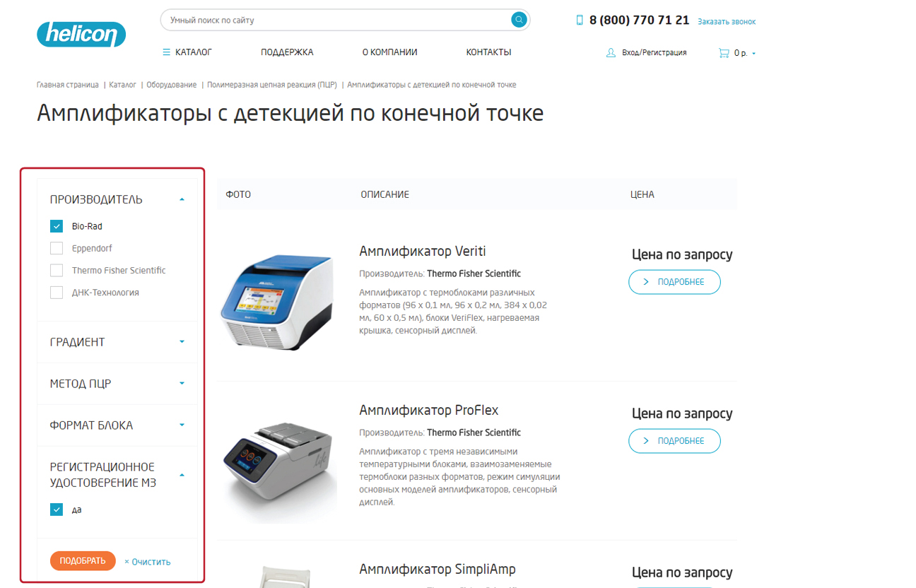
Task: Expand the Формат блока filter
Action: pyautogui.click(x=182, y=425)
